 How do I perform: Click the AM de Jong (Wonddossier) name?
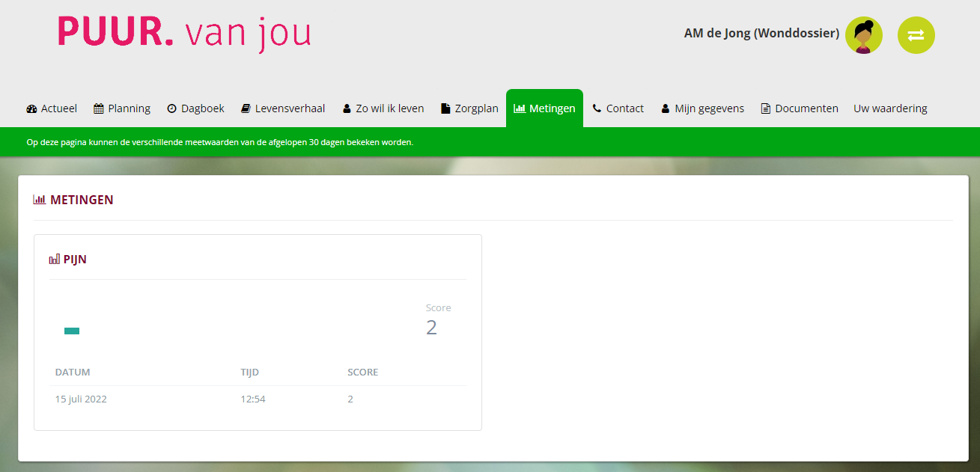click(761, 34)
